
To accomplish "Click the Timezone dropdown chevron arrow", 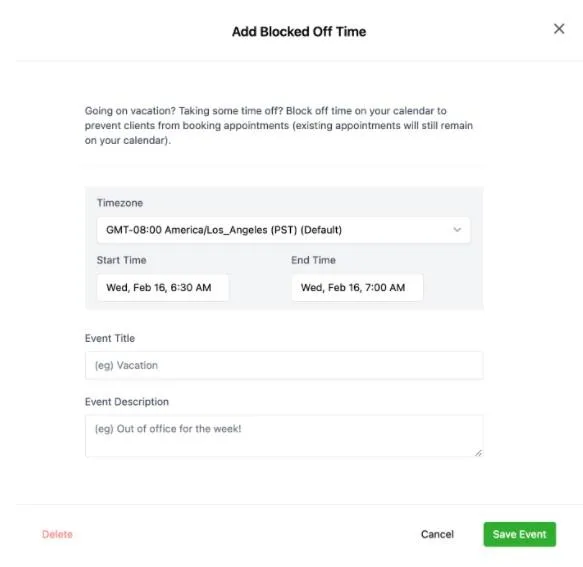I will coord(457,230).
